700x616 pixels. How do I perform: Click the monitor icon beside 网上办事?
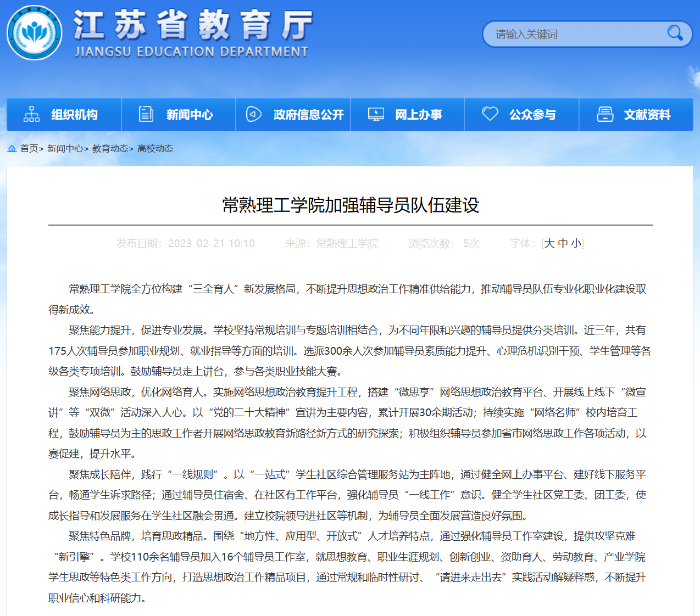pyautogui.click(x=376, y=114)
